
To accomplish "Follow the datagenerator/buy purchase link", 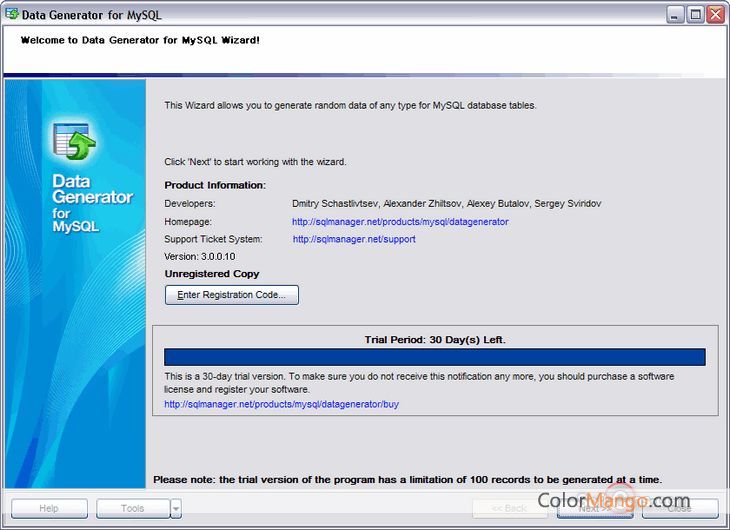I will [281, 404].
